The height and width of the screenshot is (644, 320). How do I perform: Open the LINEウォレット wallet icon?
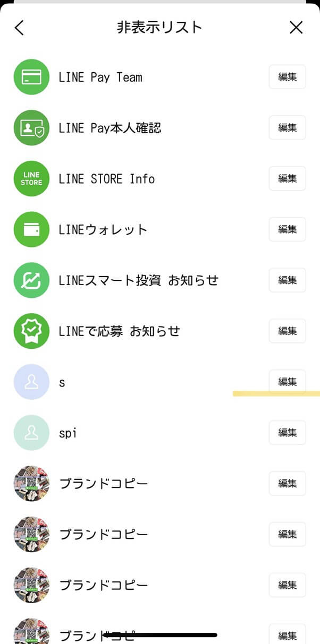31,229
